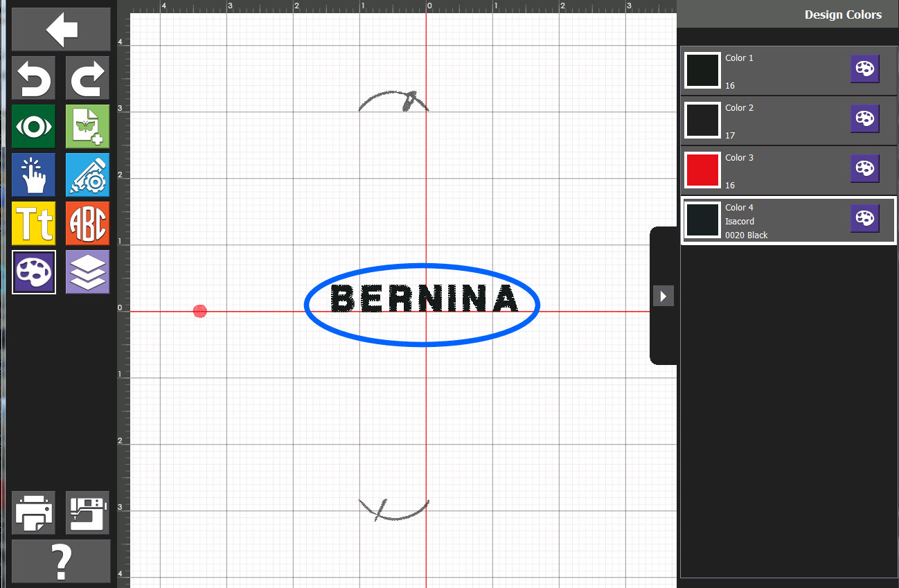This screenshot has height=588, width=899.
Task: Open the color palette tool in sidebar
Action: click(x=33, y=271)
